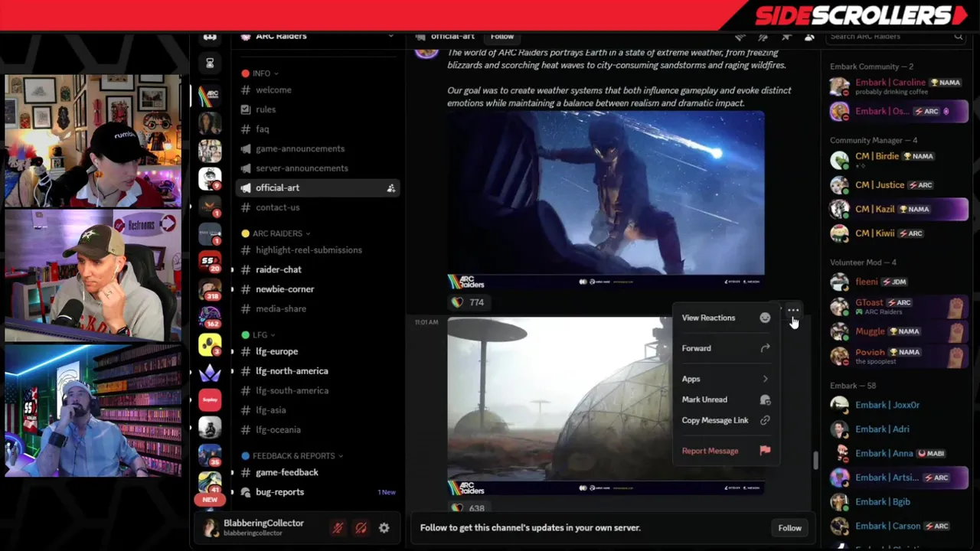Select Mark Unread in context menu
Screen dimensions: 980x551
726,399
